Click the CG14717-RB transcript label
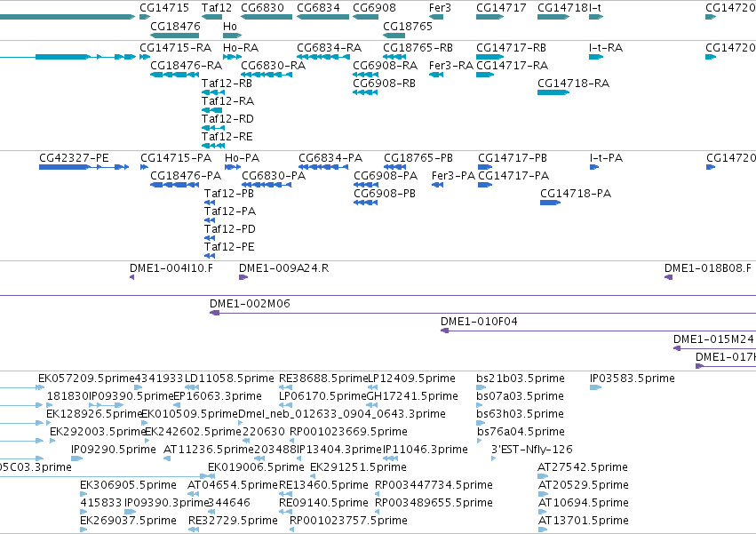Screen dimensions: 756x534 511,48
